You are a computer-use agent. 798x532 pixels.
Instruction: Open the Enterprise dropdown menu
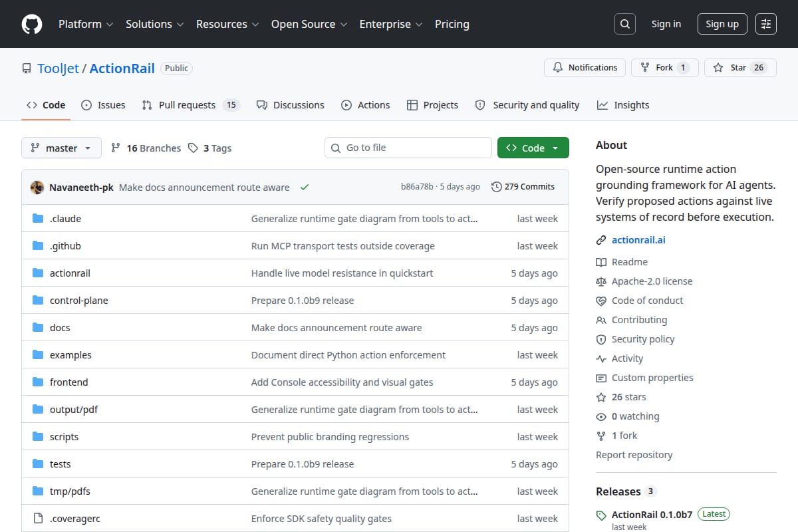click(x=391, y=24)
